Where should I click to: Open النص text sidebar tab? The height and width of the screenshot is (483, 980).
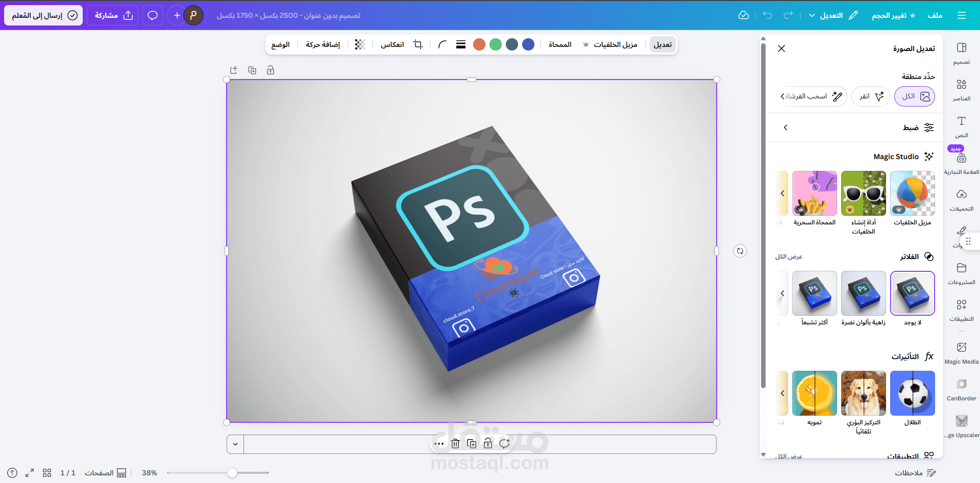tap(962, 126)
